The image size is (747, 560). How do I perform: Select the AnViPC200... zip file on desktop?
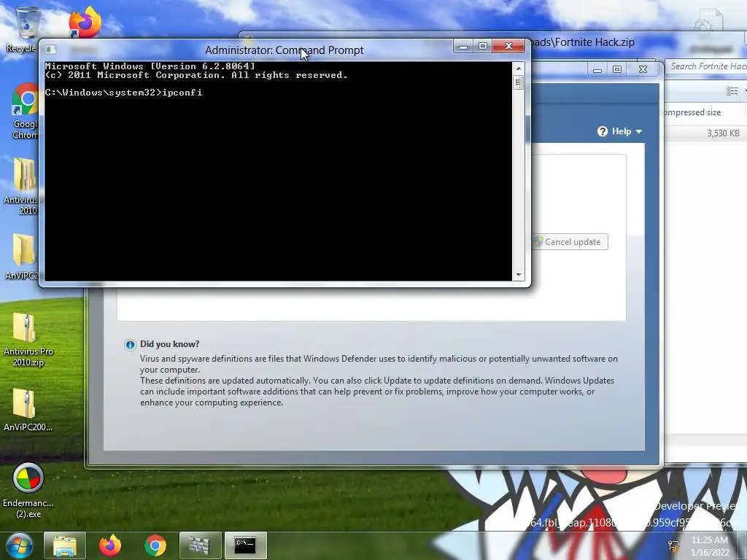tap(28, 410)
